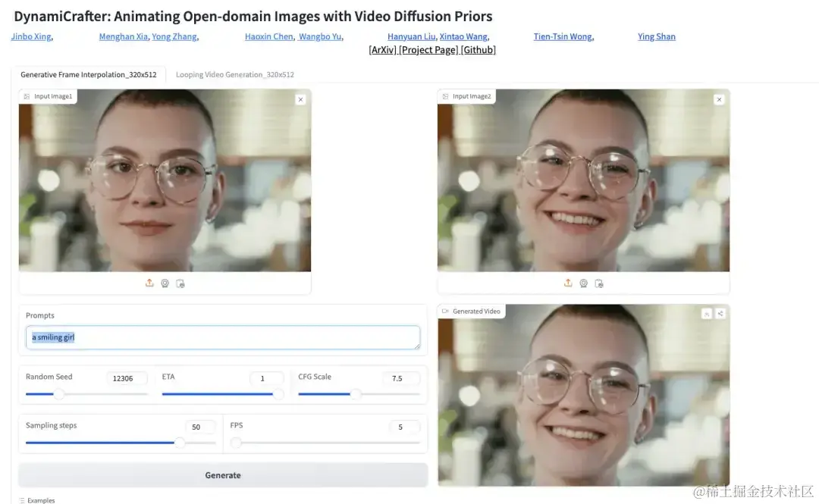The image size is (819, 504).
Task: Click the ETA number box
Action: pos(266,378)
